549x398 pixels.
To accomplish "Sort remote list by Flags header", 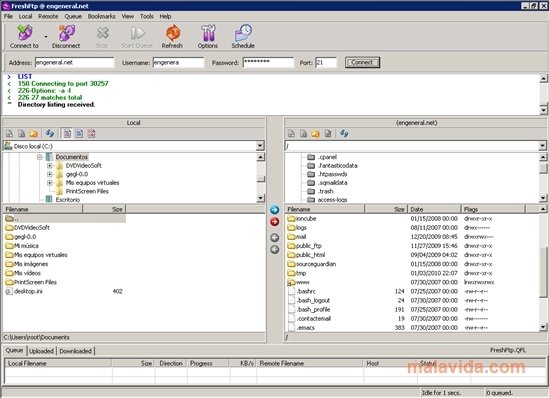I will click(493, 209).
